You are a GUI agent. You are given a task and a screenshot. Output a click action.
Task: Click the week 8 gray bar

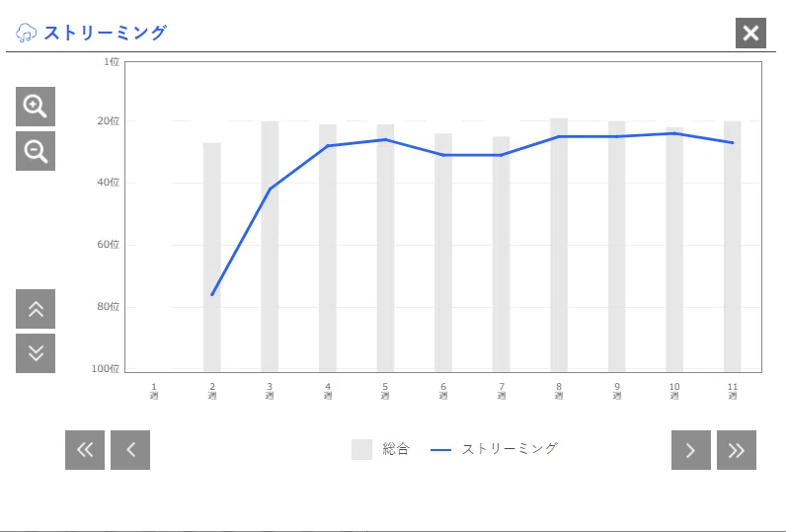coord(559,245)
